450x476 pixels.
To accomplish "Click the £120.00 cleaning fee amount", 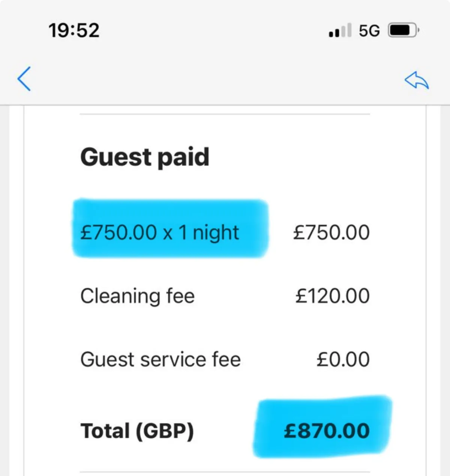I will tap(332, 296).
